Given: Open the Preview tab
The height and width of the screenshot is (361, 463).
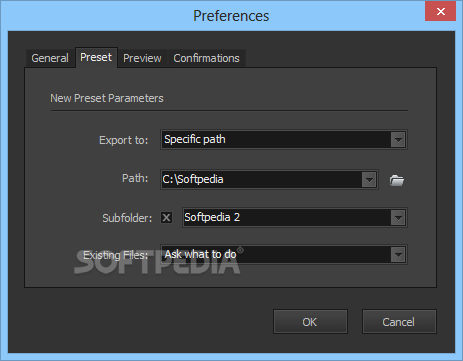Looking at the screenshot, I should pos(142,58).
